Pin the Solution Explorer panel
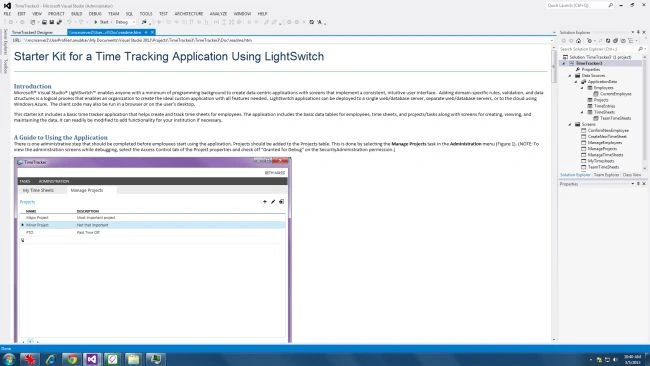Screen dimensions: 650x366 coord(638,32)
